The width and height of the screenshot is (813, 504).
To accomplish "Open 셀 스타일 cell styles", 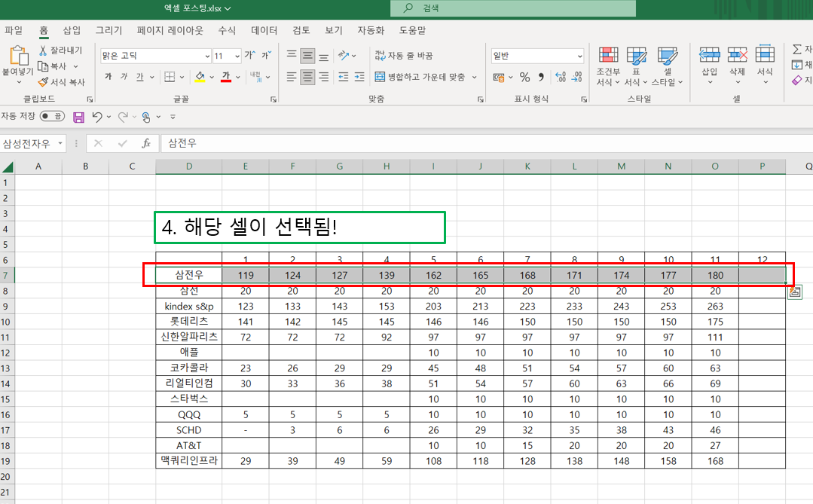I will click(668, 66).
